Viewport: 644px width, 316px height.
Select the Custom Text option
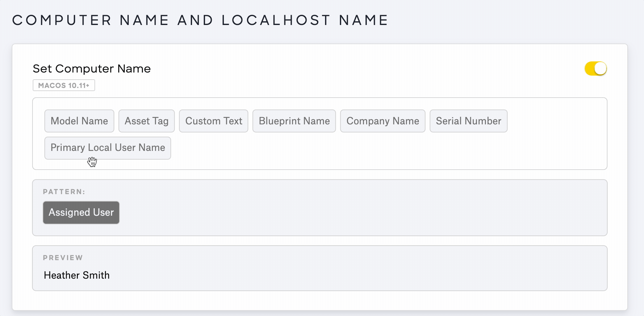pyautogui.click(x=214, y=121)
